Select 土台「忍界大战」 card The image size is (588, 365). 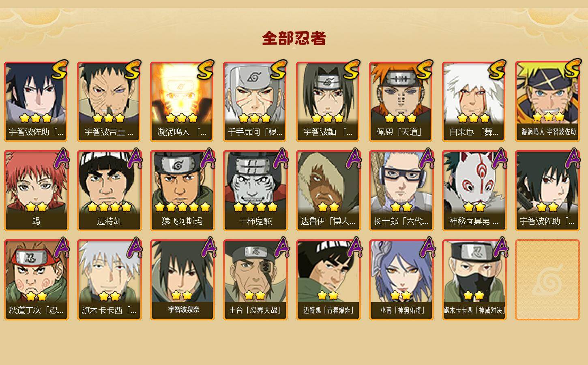(x=255, y=280)
